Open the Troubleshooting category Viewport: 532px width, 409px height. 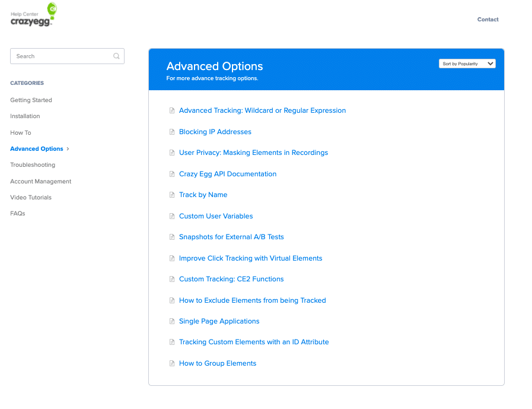[x=33, y=165]
